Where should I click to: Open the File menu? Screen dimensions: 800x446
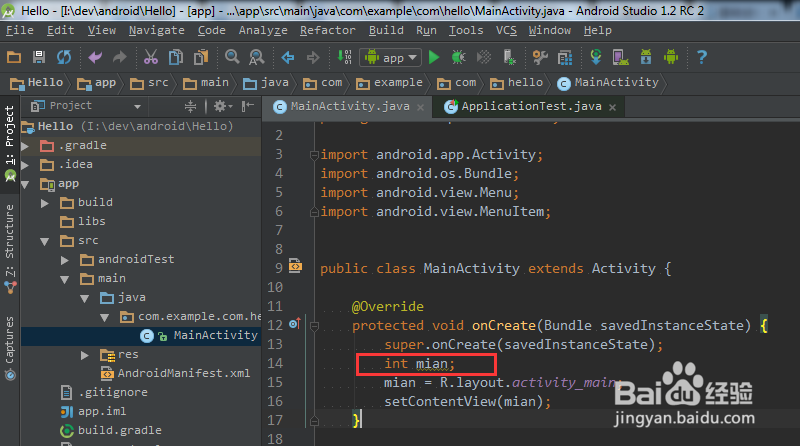coord(19,31)
